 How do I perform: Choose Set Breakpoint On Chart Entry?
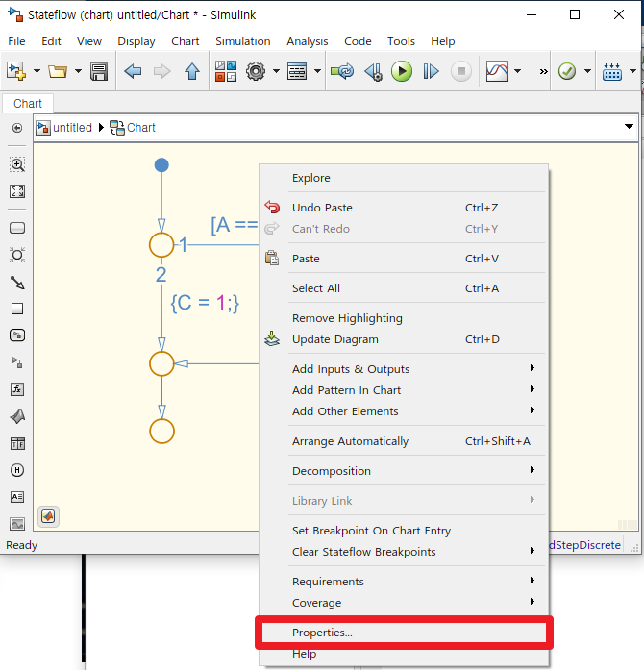point(404,531)
